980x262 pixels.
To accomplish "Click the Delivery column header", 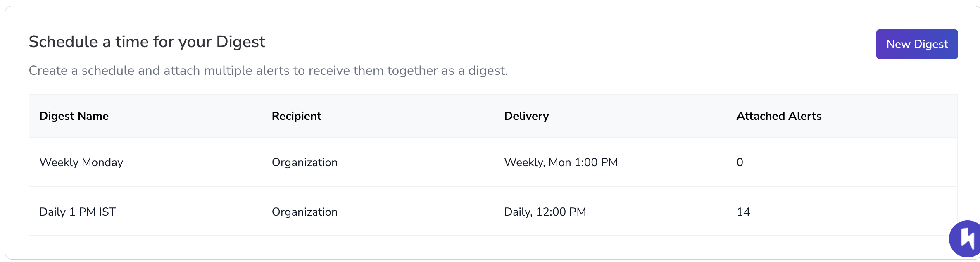I will pos(526,116).
